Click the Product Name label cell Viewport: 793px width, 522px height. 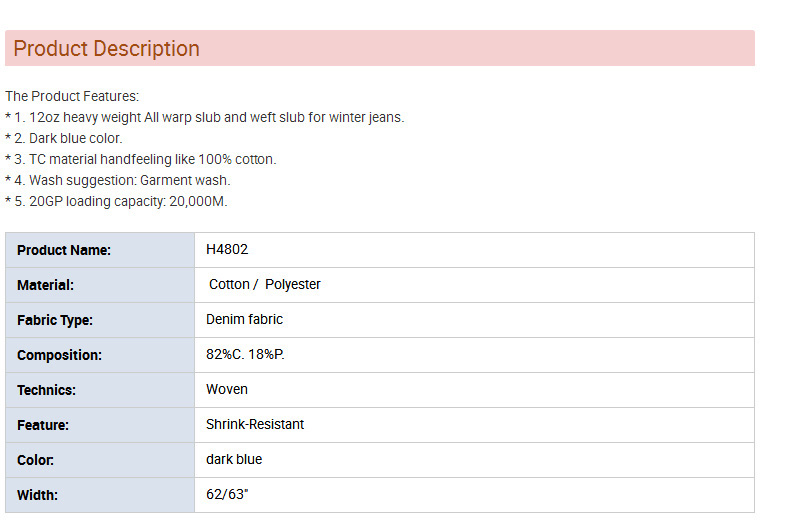pos(100,250)
